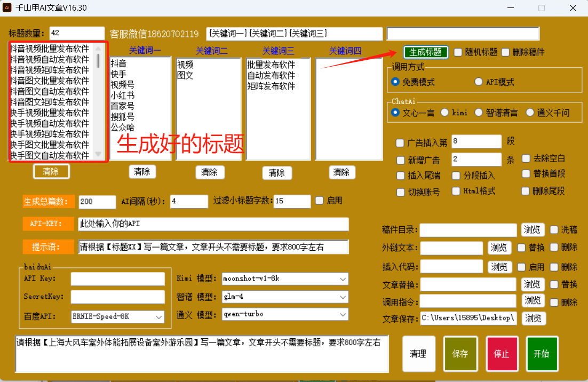Click the AI间隔(秒) input field

[x=189, y=201]
